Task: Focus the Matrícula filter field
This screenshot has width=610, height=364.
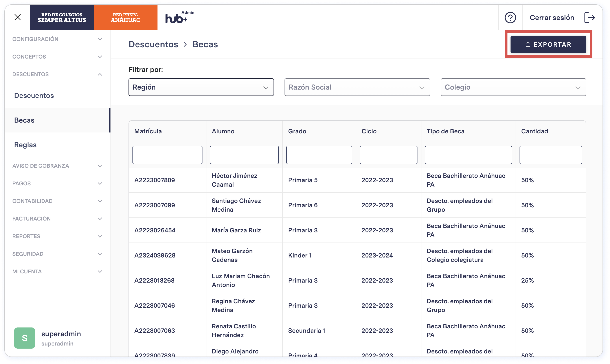Action: tap(167, 155)
